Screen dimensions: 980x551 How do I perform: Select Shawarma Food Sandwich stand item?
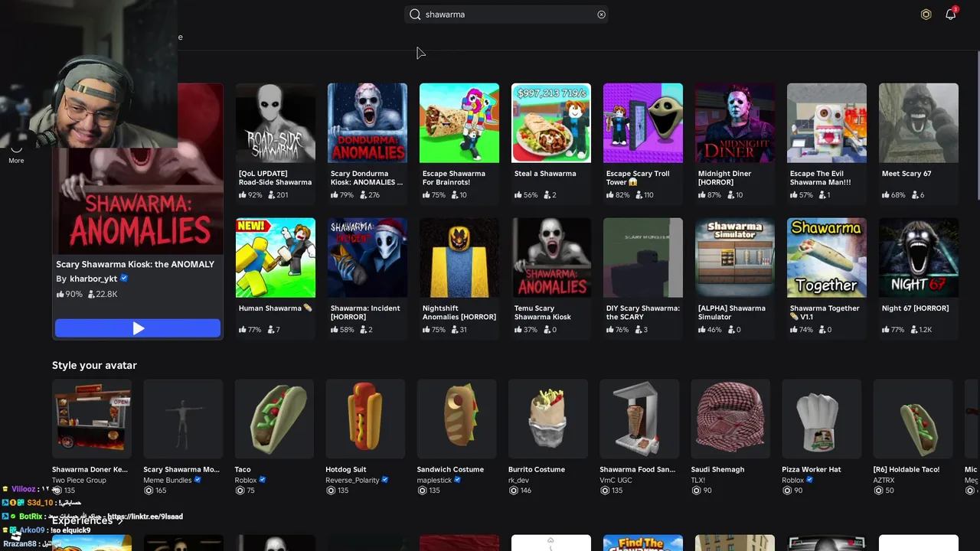pyautogui.click(x=639, y=419)
